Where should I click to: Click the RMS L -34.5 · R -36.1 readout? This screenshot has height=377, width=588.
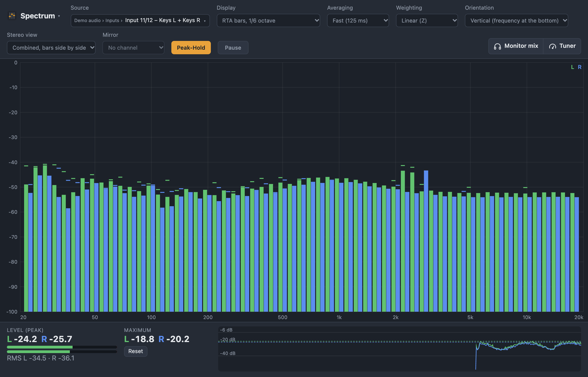tap(40, 358)
